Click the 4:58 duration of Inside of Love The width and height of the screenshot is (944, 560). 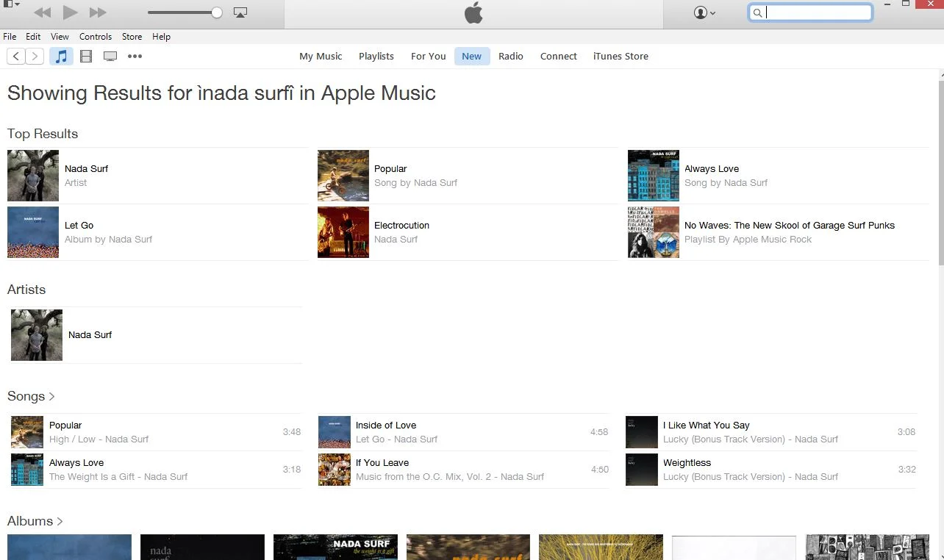[x=599, y=432]
